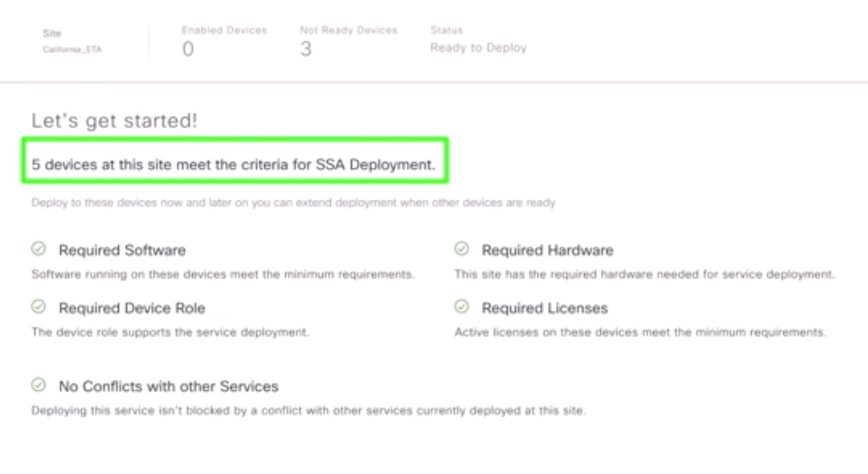Viewport: 868px width, 474px height.
Task: Click the Enabled Devices label
Action: click(224, 30)
